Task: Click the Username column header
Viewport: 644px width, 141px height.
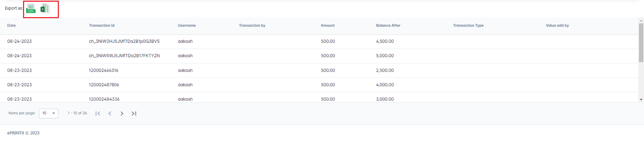Action: point(186,25)
